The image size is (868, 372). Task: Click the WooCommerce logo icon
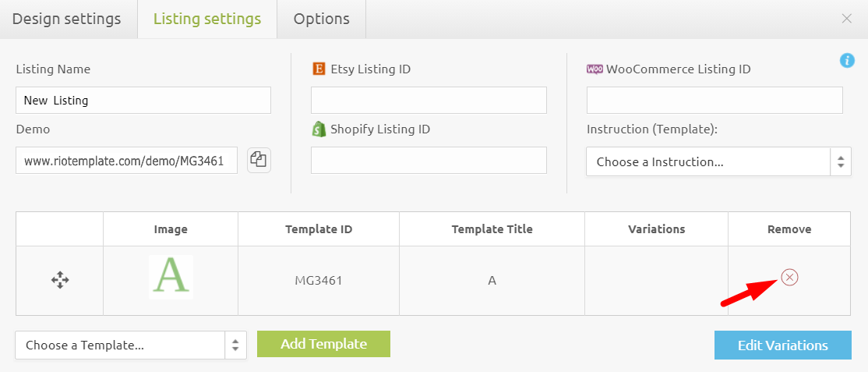click(x=595, y=69)
